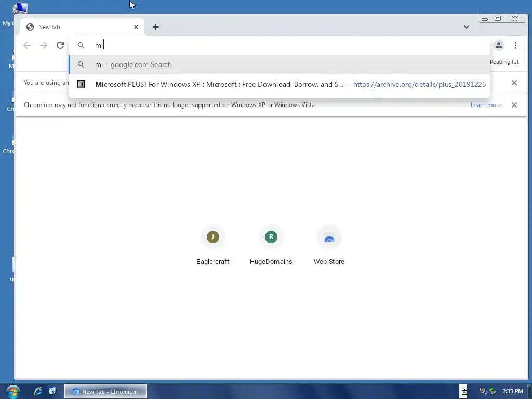Open the Reading list
Screen dimensions: 532x399
[504, 62]
